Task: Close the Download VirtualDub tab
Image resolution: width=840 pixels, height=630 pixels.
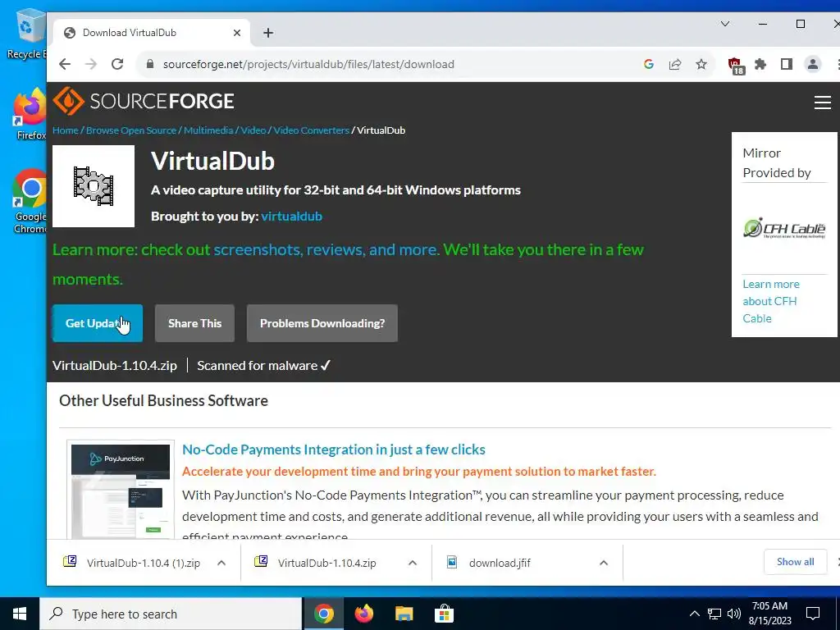Action: coord(237,33)
